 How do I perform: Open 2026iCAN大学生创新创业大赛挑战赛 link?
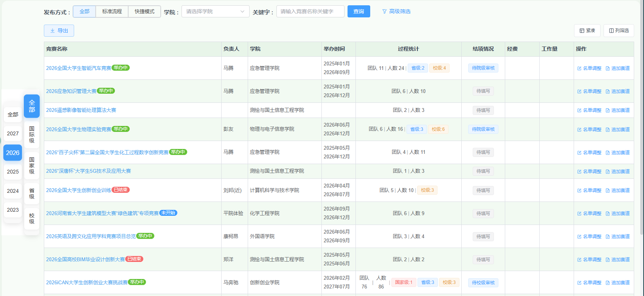tap(87, 282)
